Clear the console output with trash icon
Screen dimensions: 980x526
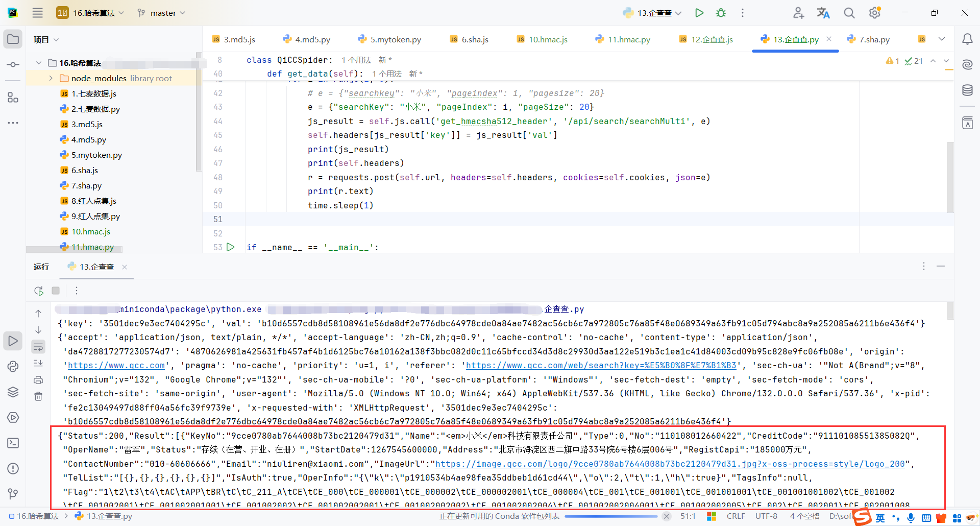[x=38, y=396]
